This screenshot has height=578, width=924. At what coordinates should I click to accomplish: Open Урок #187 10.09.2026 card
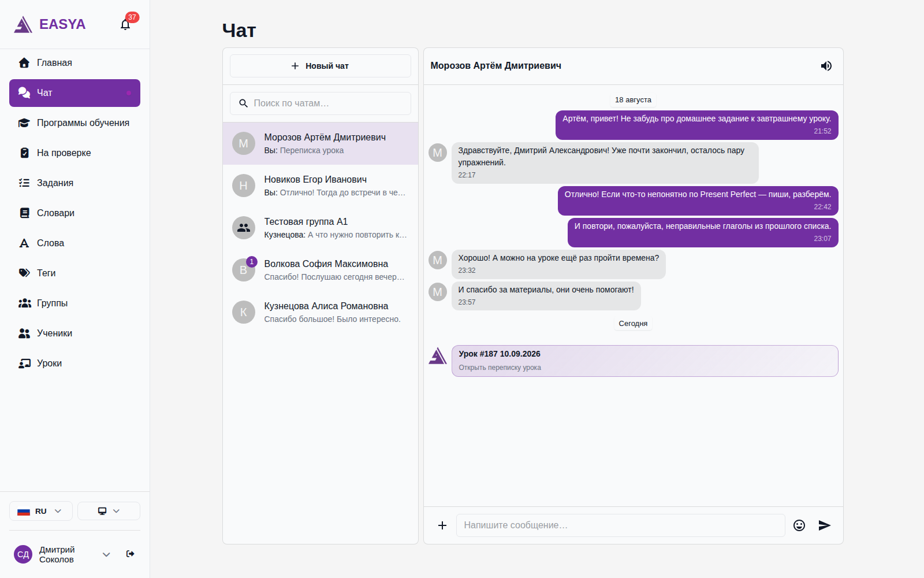(645, 361)
